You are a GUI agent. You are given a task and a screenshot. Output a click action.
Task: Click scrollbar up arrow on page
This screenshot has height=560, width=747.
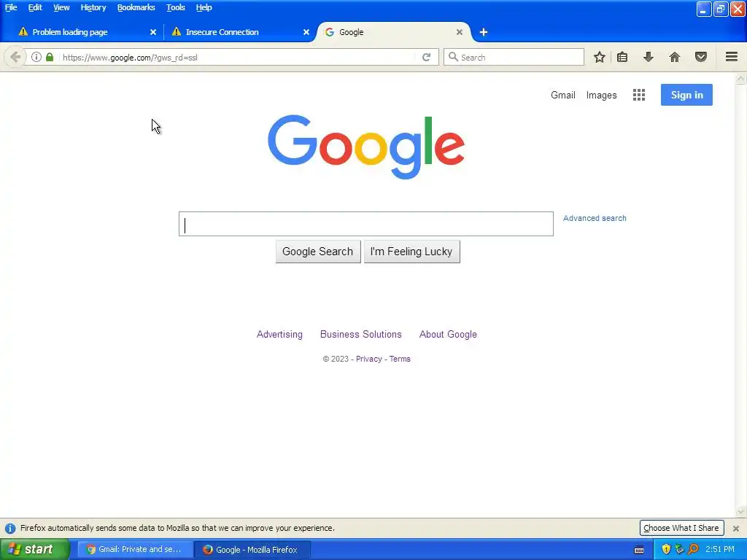[741, 79]
